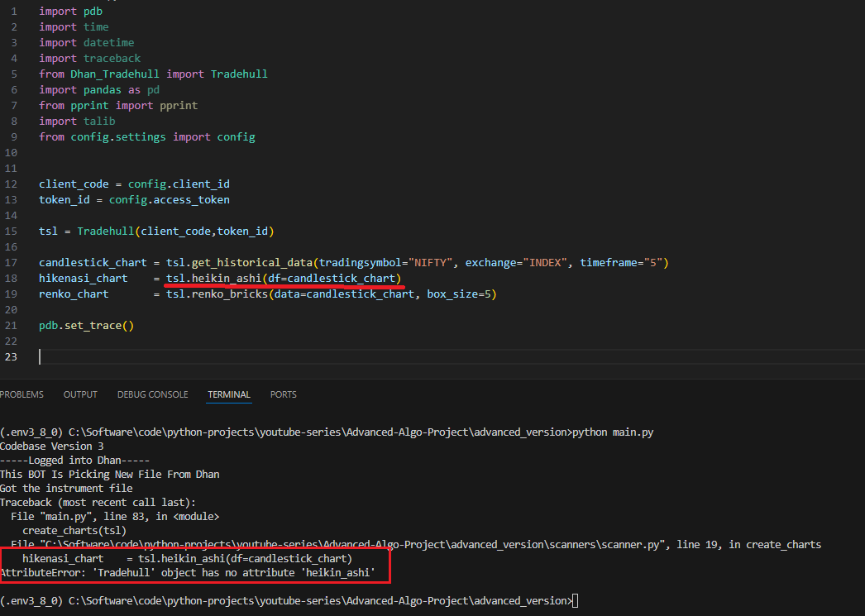Click 'pdb.set_trace()' on line 21
Screen dimensions: 865x616
pos(86,326)
